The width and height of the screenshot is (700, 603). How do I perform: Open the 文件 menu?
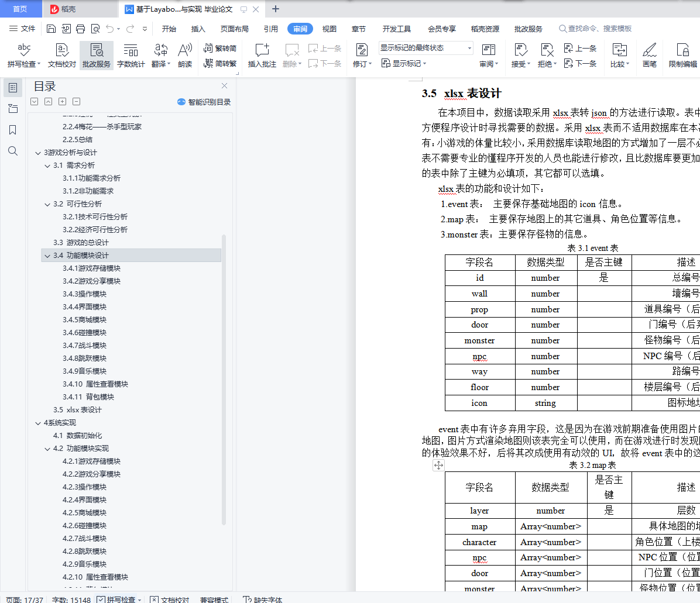22,29
